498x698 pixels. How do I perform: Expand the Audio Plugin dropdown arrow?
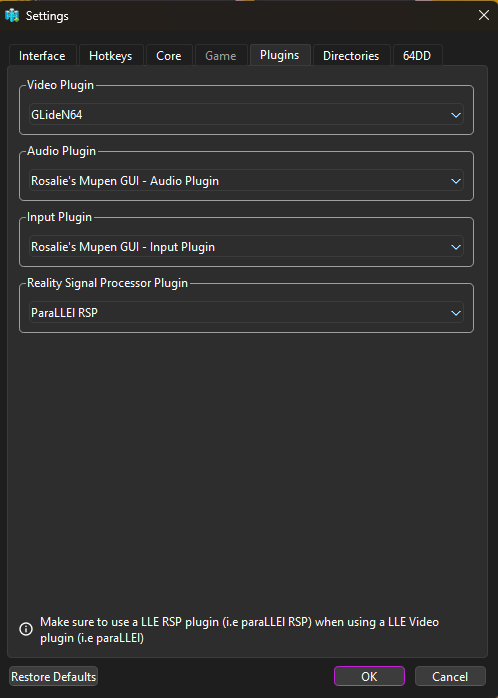[x=456, y=181]
